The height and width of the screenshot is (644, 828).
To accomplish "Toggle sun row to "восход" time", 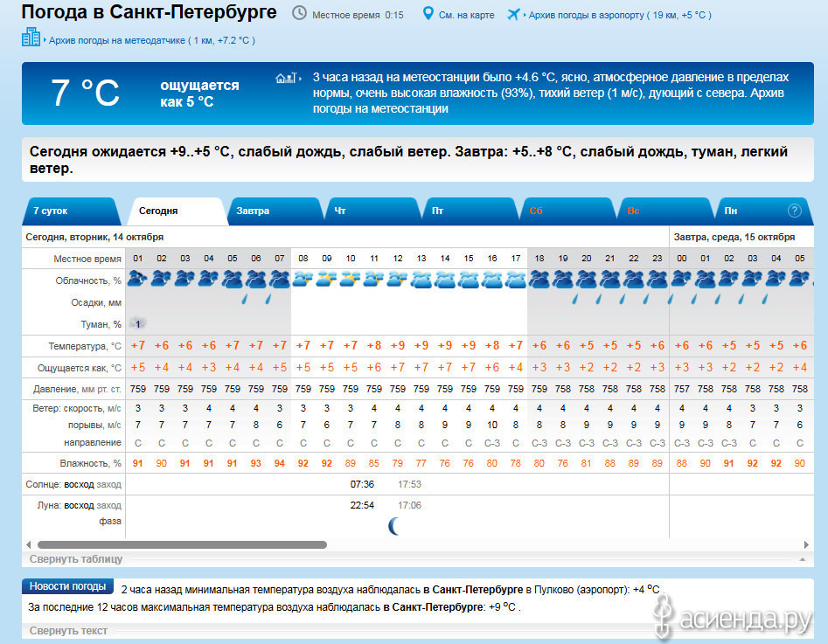I will (79, 484).
